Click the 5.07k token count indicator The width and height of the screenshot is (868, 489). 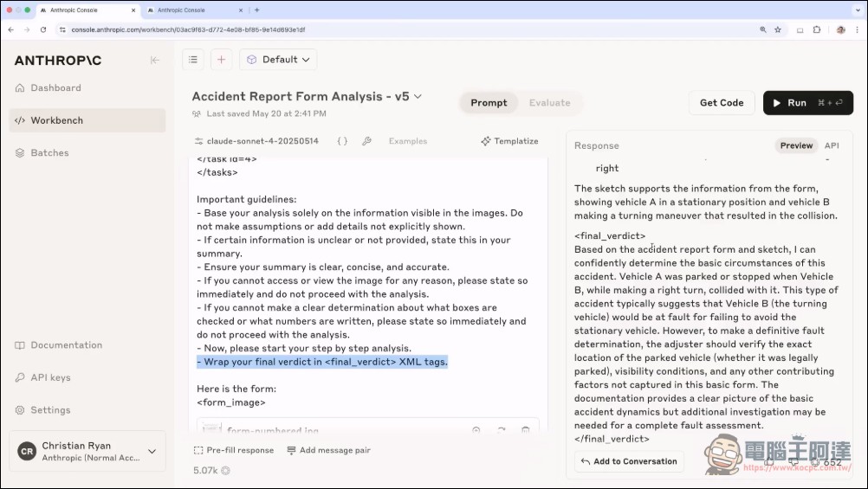point(211,471)
